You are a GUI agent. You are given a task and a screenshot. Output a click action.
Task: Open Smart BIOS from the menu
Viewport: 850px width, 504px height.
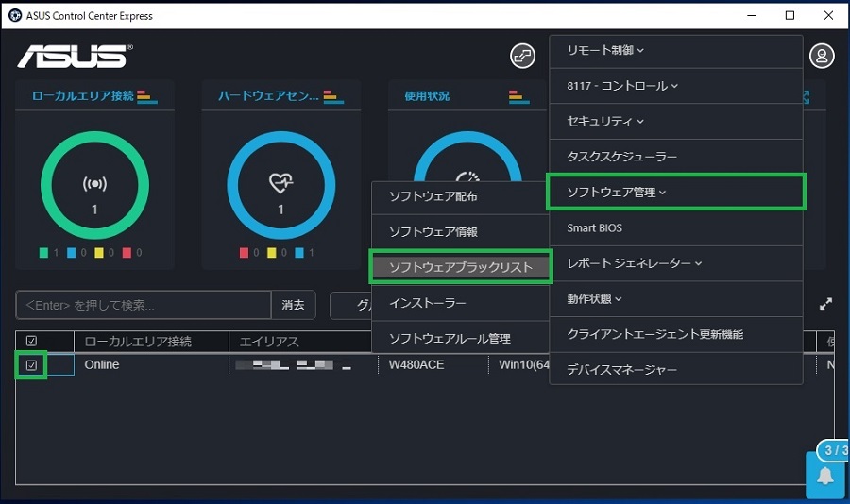point(676,228)
